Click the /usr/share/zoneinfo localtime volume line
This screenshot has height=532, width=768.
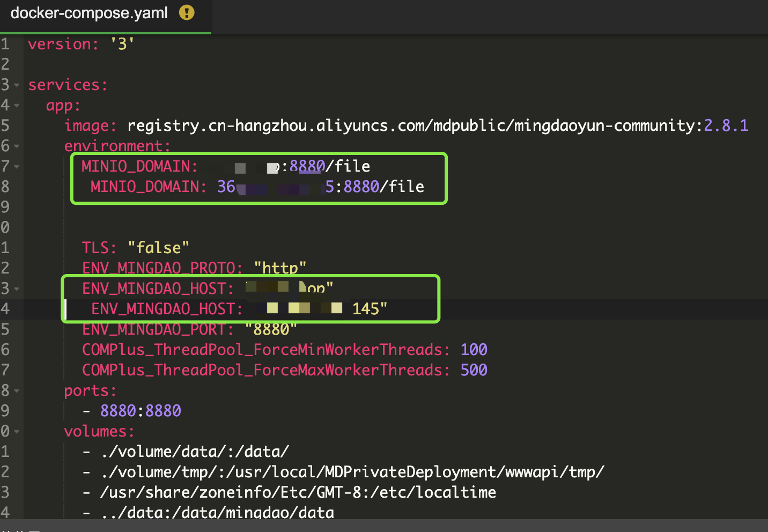[x=298, y=492]
